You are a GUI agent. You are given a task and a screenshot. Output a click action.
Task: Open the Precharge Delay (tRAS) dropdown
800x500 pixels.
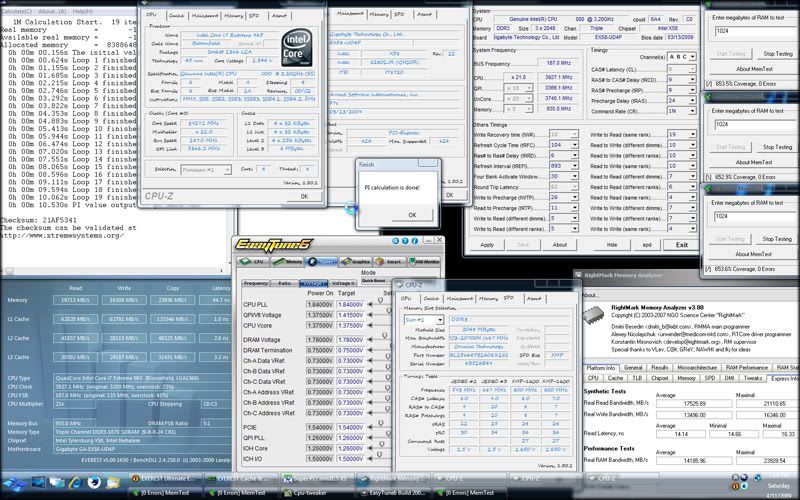pyautogui.click(x=682, y=101)
